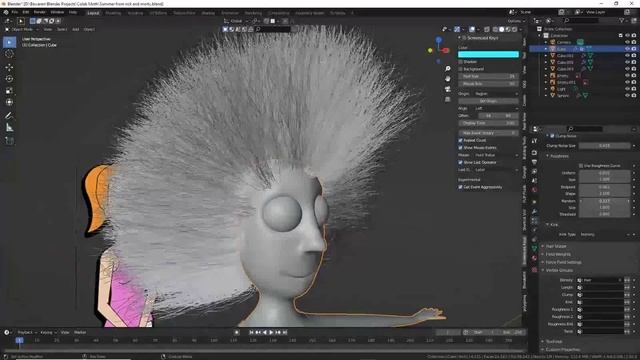Select the Transform tool
Viewport: 640px width, 360px height.
click(x=9, y=102)
